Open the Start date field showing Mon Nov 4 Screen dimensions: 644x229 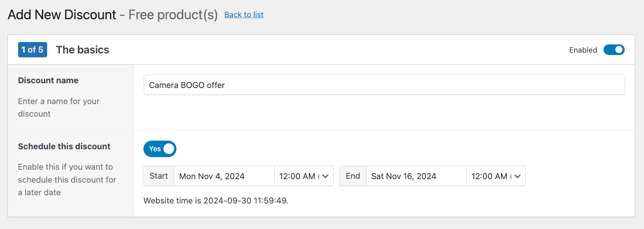224,176
